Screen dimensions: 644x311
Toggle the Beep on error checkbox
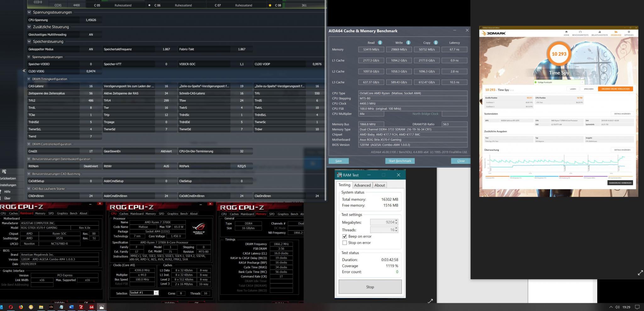point(345,236)
